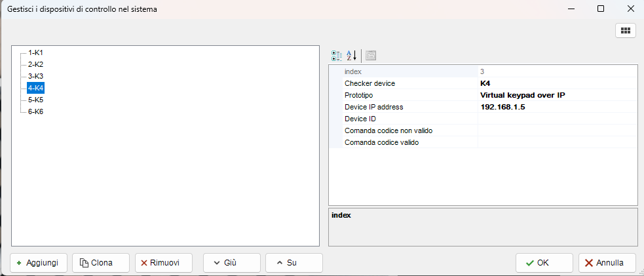This screenshot has height=276, width=644.
Task: Click the Property Pages icon
Action: click(x=371, y=56)
